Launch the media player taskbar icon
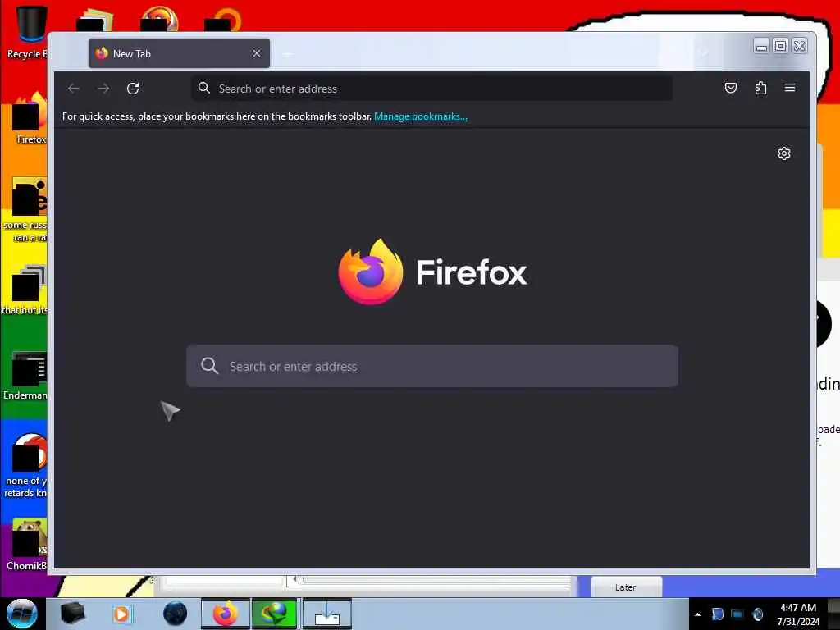Image resolution: width=840 pixels, height=630 pixels. pyautogui.click(x=121, y=614)
